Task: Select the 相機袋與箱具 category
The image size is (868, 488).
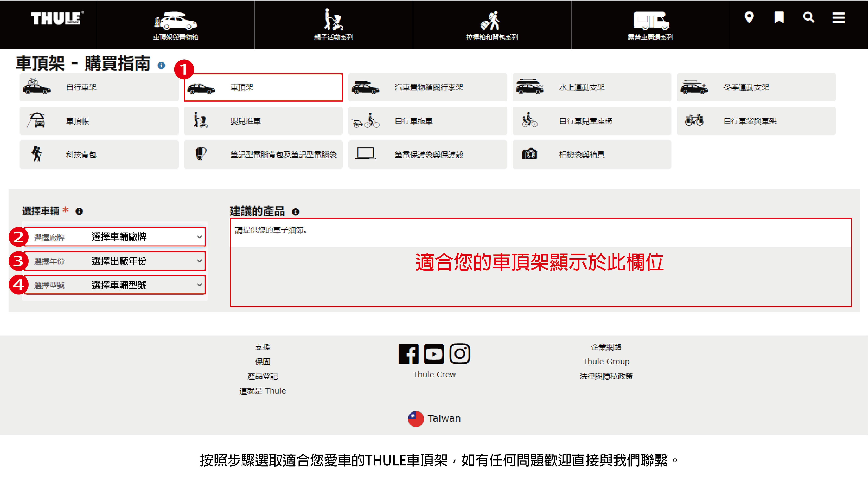Action: point(592,155)
